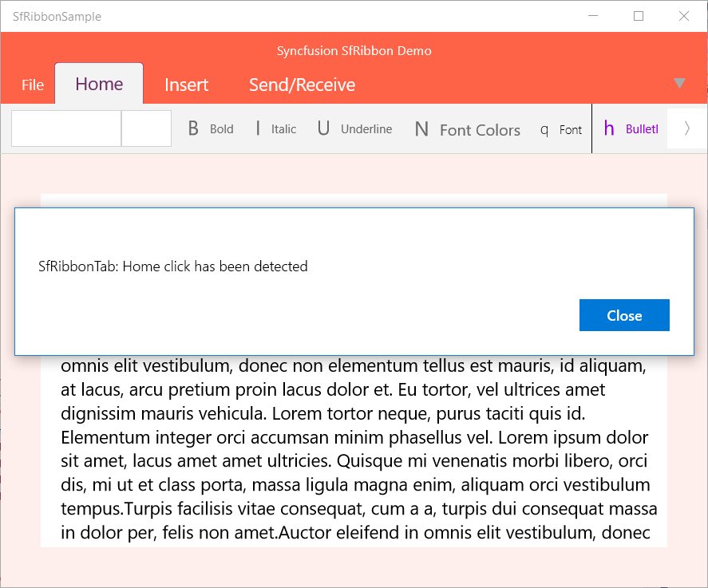This screenshot has width=708, height=588.
Task: Click the purple Bullet label in ribbon
Action: pyautogui.click(x=642, y=129)
